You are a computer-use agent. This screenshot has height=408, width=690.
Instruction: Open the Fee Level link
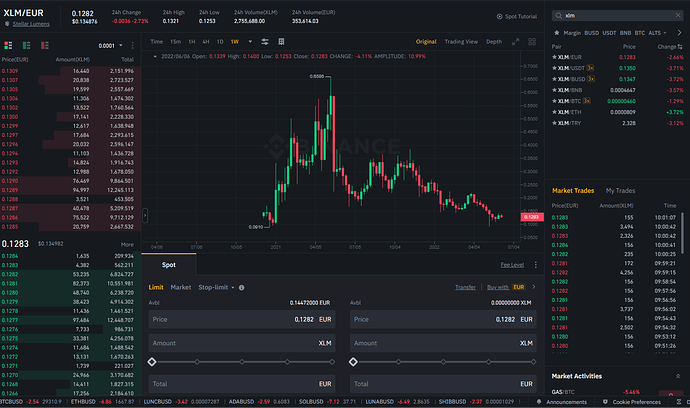(x=512, y=265)
